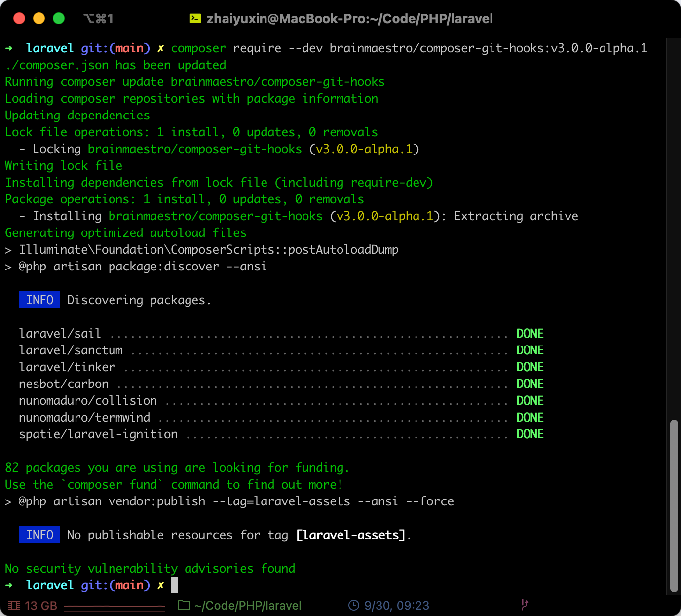
Task: Click the Extracting archive text
Action: tap(516, 216)
